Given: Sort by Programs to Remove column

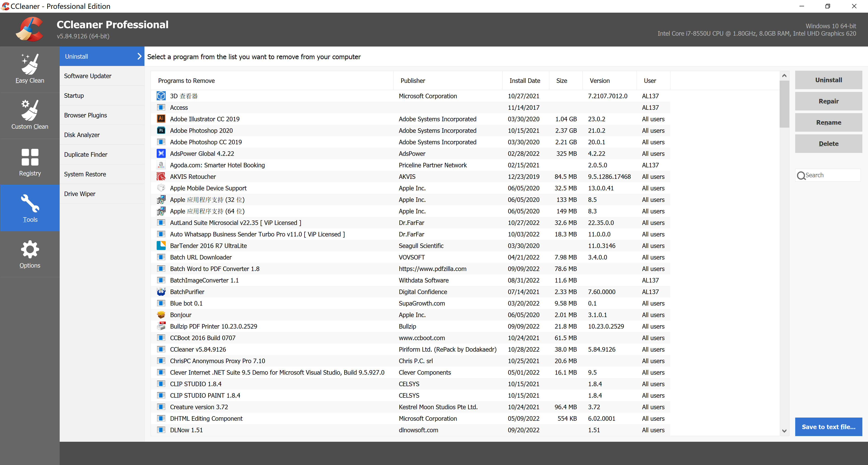Looking at the screenshot, I should click(x=272, y=80).
